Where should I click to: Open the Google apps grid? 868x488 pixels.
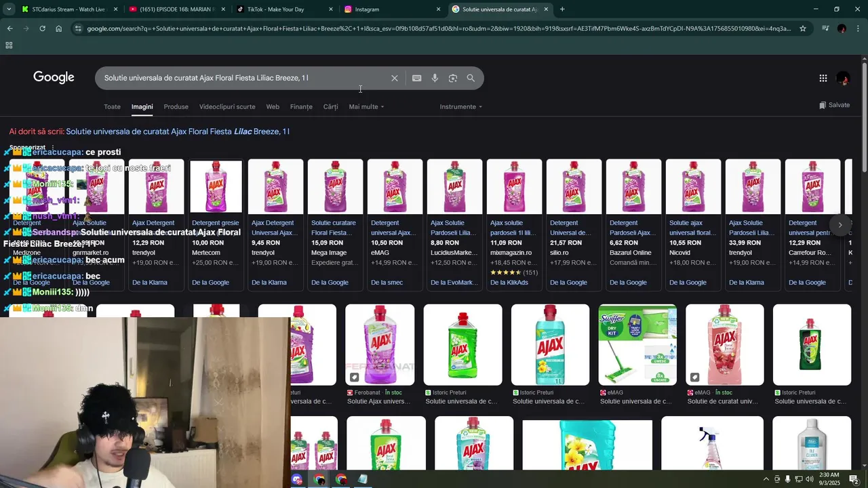(823, 78)
